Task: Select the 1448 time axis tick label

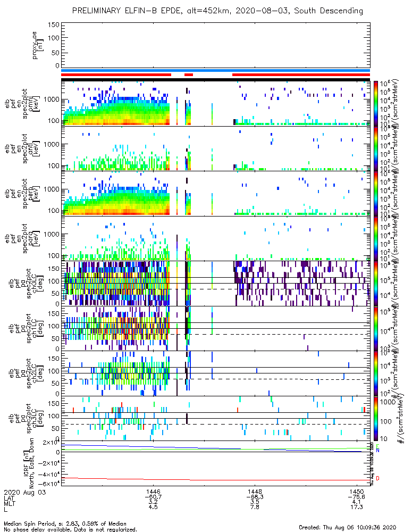Action: point(255,492)
